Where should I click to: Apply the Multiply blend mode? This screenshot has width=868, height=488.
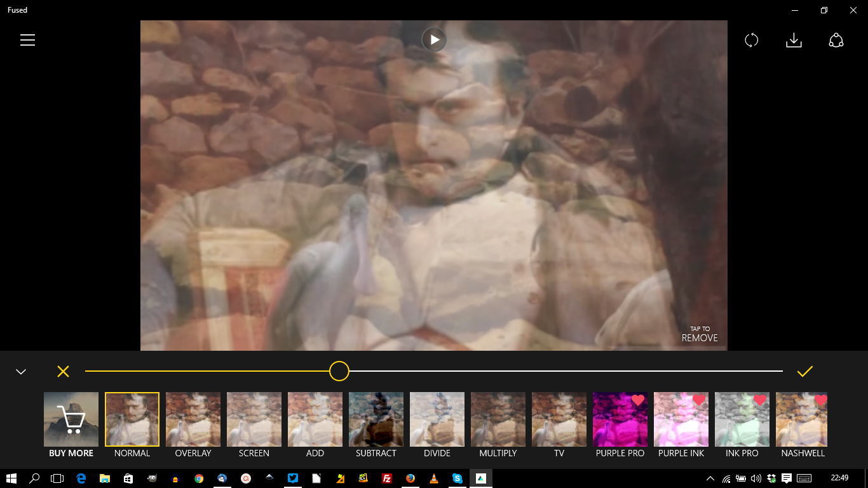point(498,419)
